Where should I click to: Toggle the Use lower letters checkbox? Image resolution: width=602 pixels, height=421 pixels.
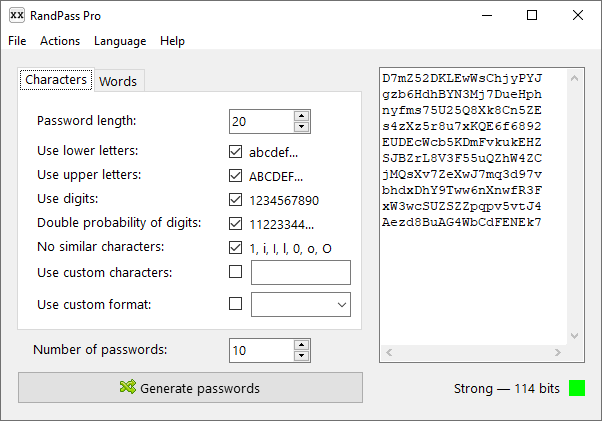click(235, 152)
